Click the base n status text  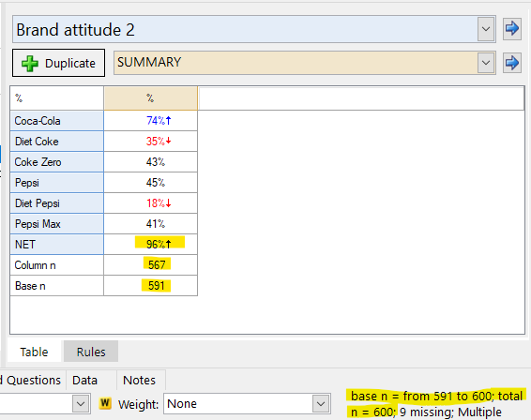(436, 404)
